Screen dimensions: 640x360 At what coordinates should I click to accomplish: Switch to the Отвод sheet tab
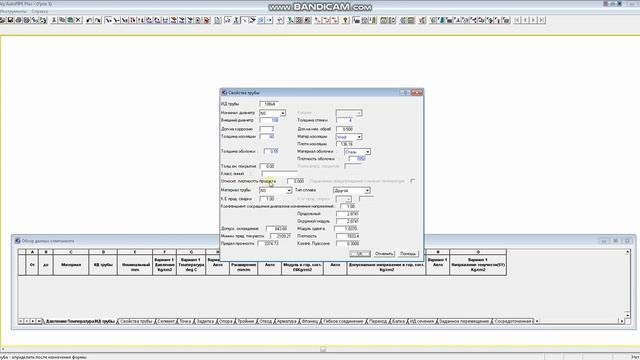coord(265,321)
